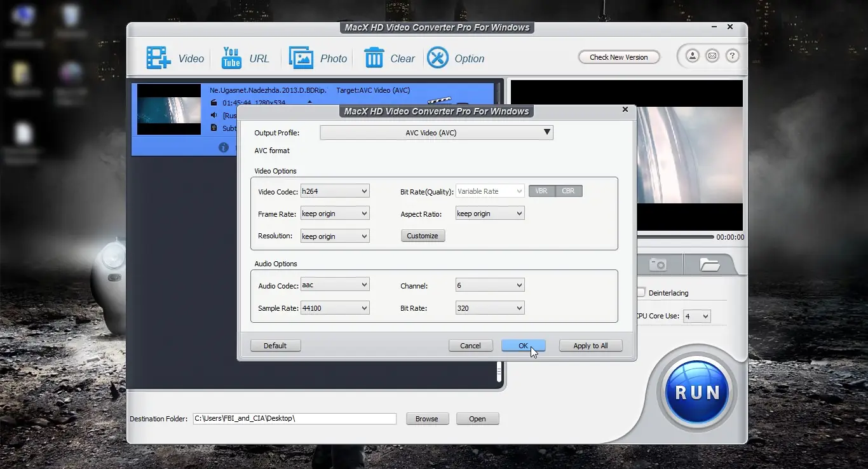Clear the file list with the trash icon
Viewport: 868px width, 469px height.
coord(389,58)
